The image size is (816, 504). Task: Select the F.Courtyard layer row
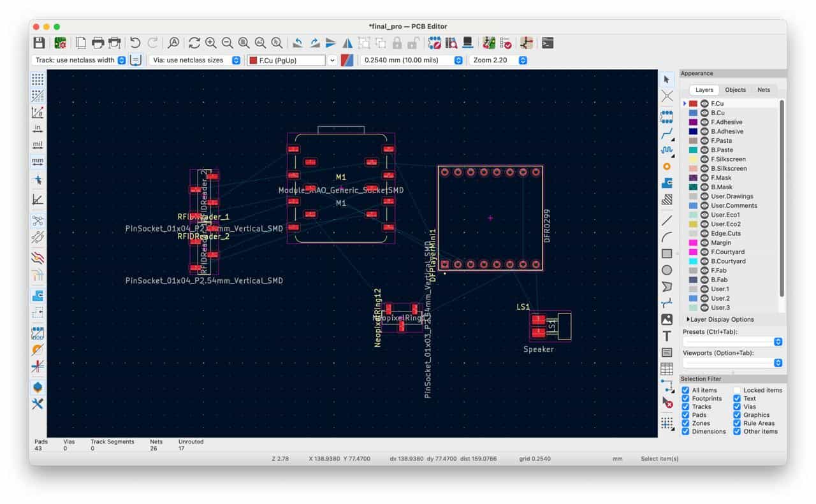(x=731, y=252)
